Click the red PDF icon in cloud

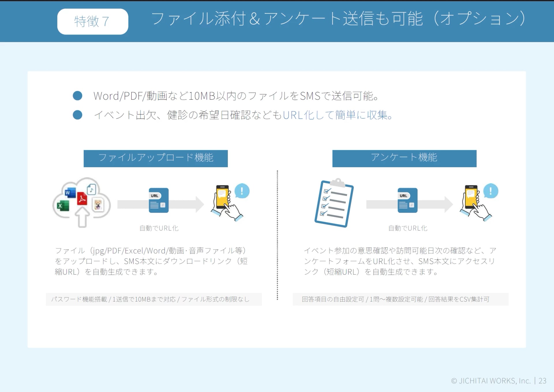click(82, 199)
